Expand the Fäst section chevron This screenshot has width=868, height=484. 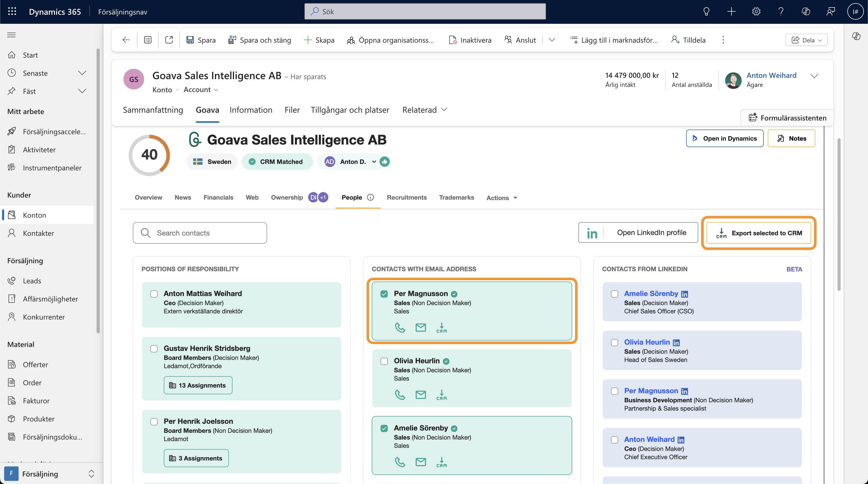pos(82,91)
